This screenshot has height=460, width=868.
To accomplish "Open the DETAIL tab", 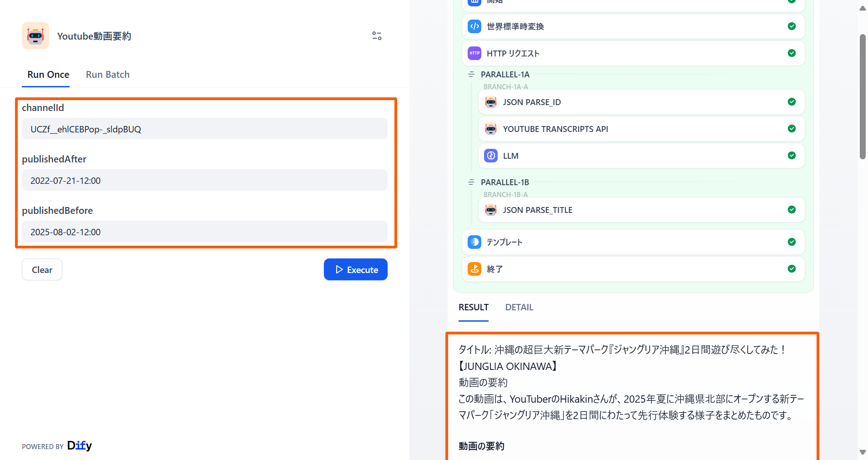I will coord(519,308).
